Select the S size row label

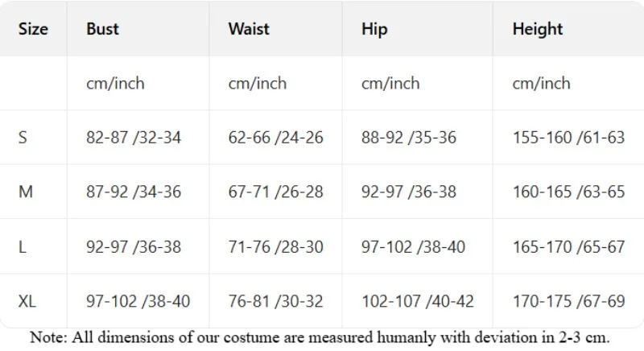23,138
